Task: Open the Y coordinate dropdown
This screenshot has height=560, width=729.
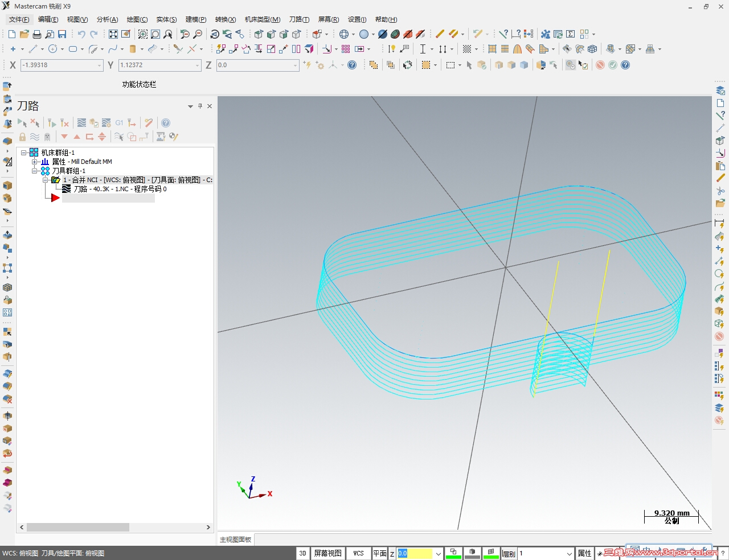Action: coord(198,65)
